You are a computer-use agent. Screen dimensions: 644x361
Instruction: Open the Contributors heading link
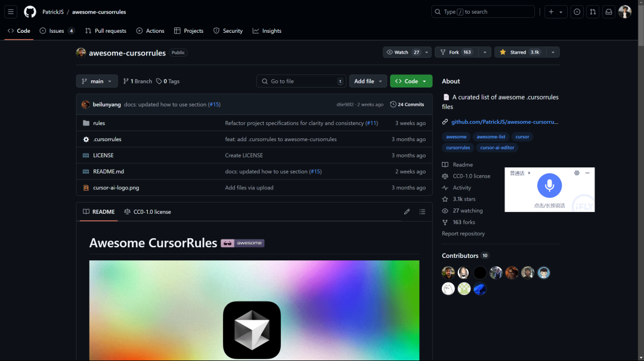pyautogui.click(x=465, y=256)
